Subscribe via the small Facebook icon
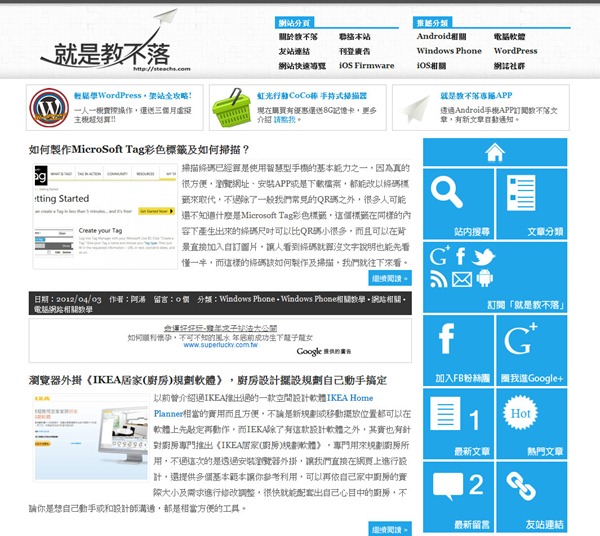The image size is (600, 536). point(460,256)
